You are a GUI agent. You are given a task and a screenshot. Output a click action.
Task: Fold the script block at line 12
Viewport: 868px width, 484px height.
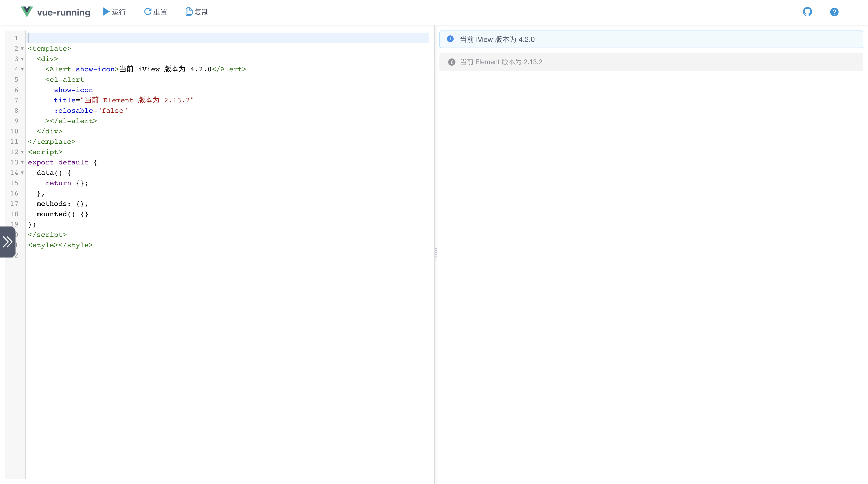tap(22, 152)
